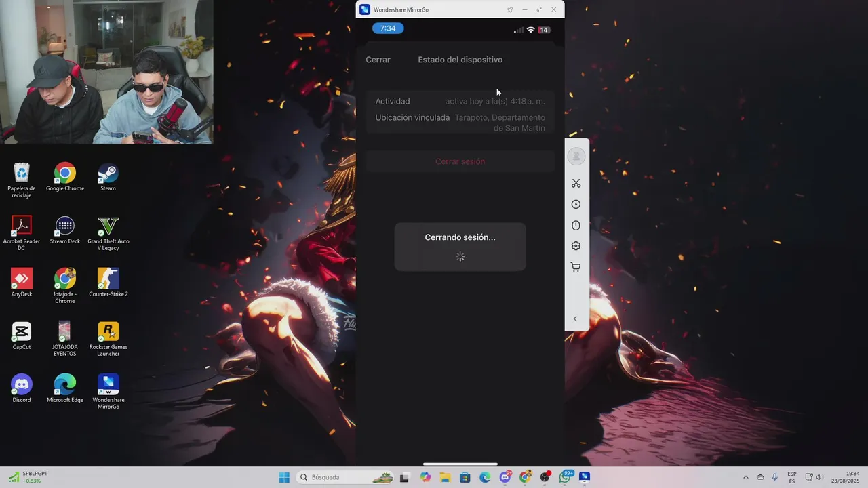Click the 'Ubicación vinculada' label
Viewport: 868px width, 488px height.
pyautogui.click(x=412, y=117)
